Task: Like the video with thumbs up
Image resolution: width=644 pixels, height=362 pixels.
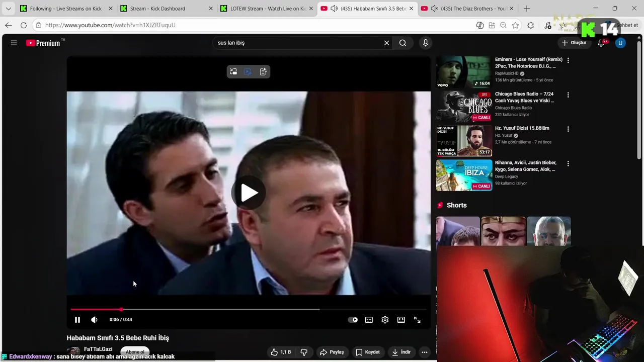Action: 281,352
